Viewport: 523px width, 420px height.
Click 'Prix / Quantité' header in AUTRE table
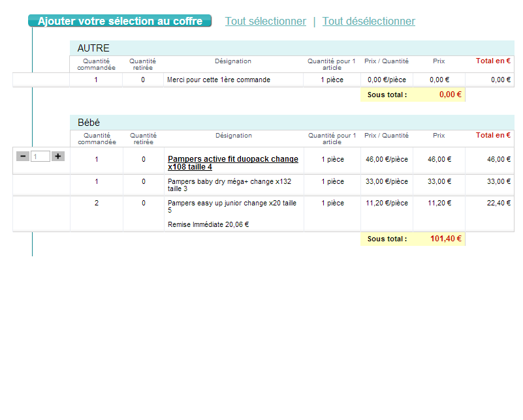coord(386,61)
